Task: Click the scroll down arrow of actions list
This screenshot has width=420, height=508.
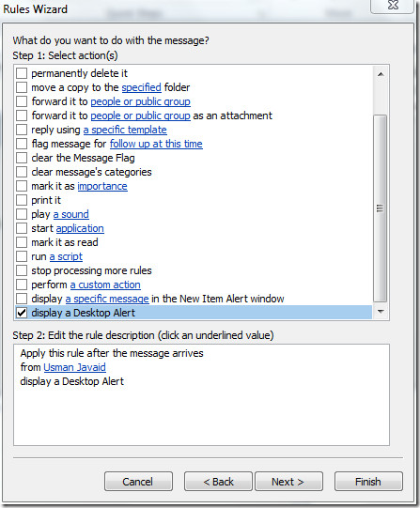Action: 381,312
